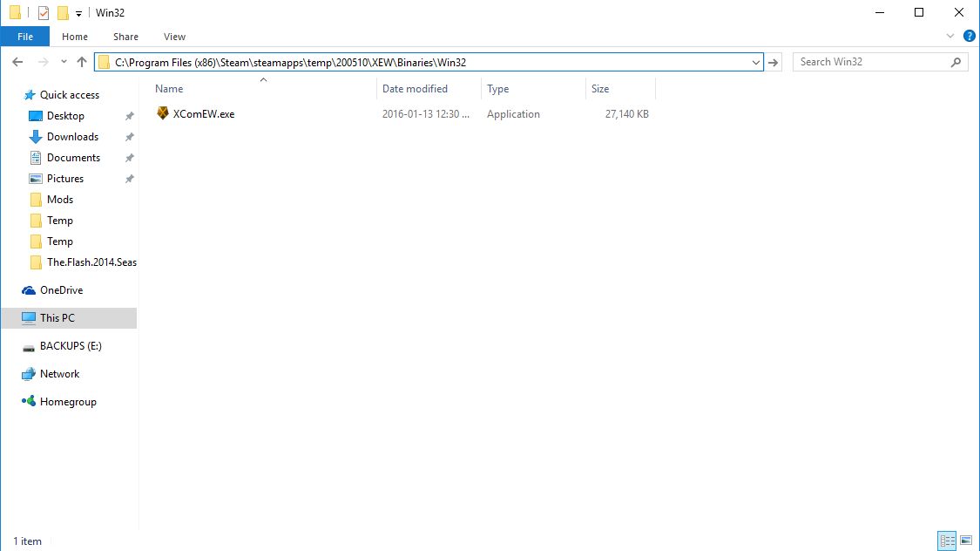Open Downloads in the navigation pane
This screenshot has height=551, width=980.
[72, 136]
